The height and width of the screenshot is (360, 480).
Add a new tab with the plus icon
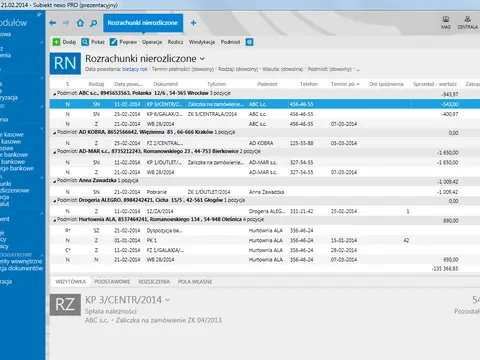(x=193, y=23)
